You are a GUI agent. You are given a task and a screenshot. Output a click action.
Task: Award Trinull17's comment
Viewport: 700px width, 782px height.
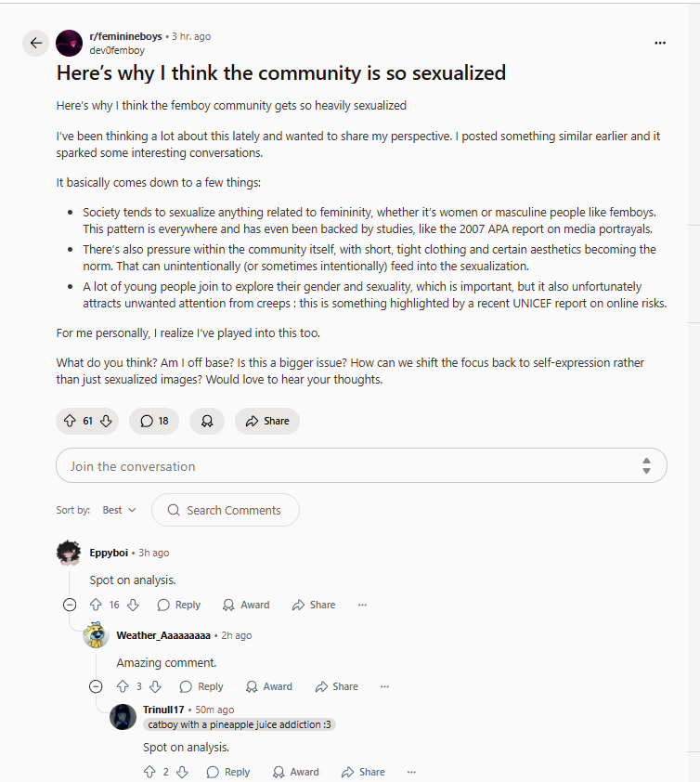tap(295, 772)
